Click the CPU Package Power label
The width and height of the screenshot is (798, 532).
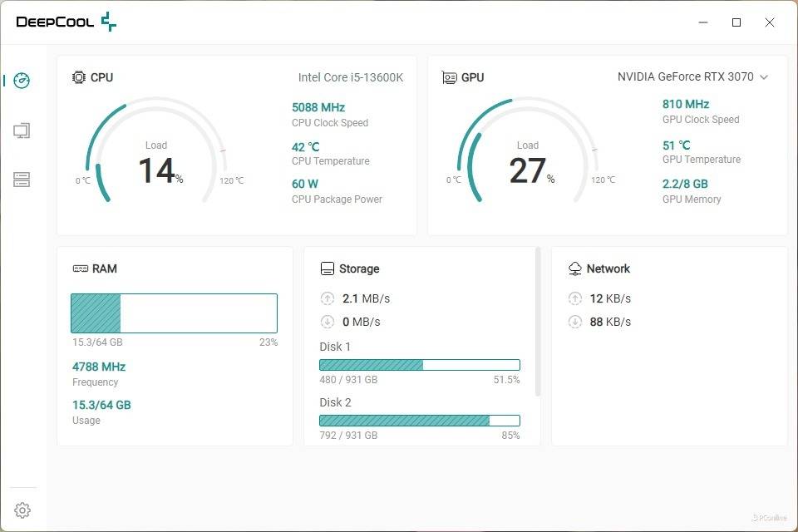click(x=337, y=199)
